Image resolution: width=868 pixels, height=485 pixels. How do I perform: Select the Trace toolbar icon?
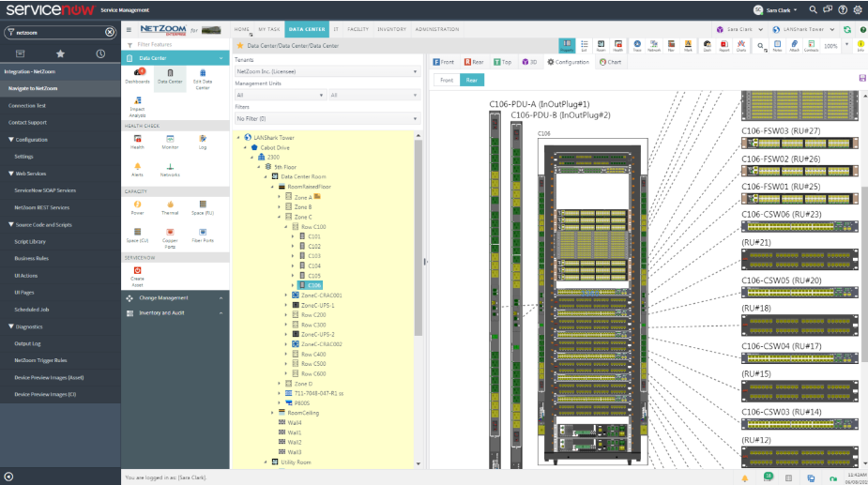point(637,45)
